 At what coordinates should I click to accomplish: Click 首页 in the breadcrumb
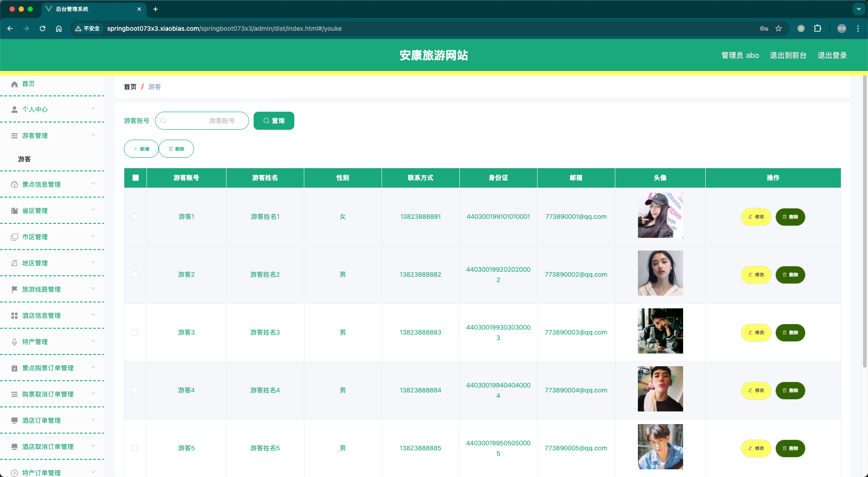pyautogui.click(x=130, y=87)
